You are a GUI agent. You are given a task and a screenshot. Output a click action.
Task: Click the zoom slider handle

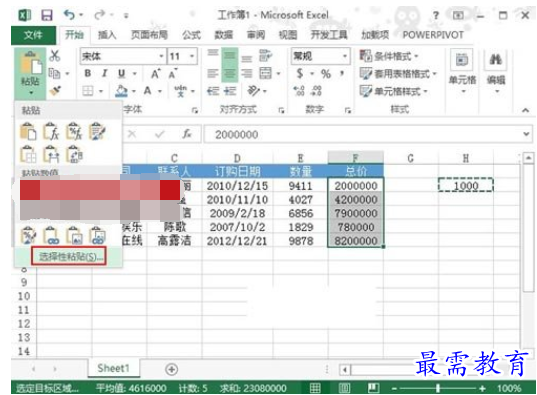coord(438,388)
